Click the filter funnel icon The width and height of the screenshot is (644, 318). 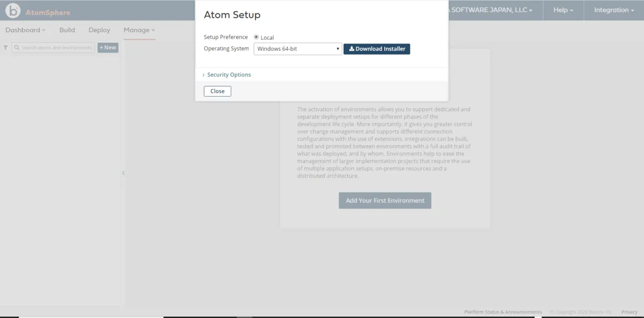5,48
